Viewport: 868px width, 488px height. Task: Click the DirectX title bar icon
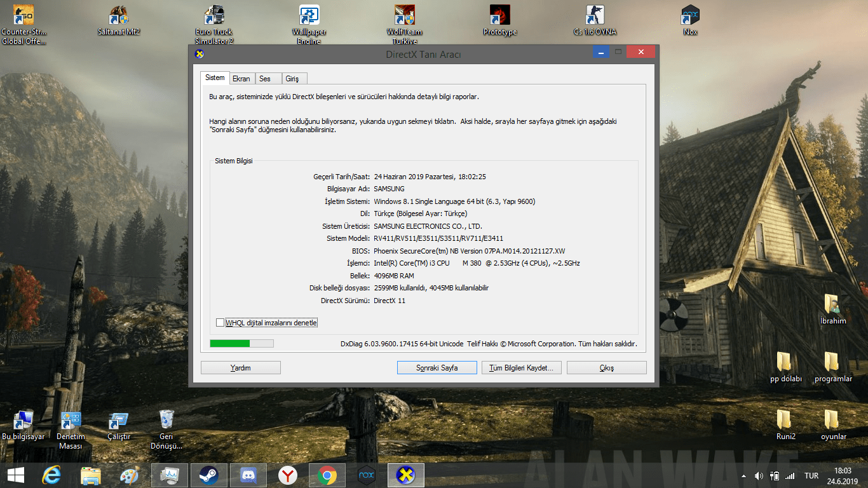click(x=199, y=54)
